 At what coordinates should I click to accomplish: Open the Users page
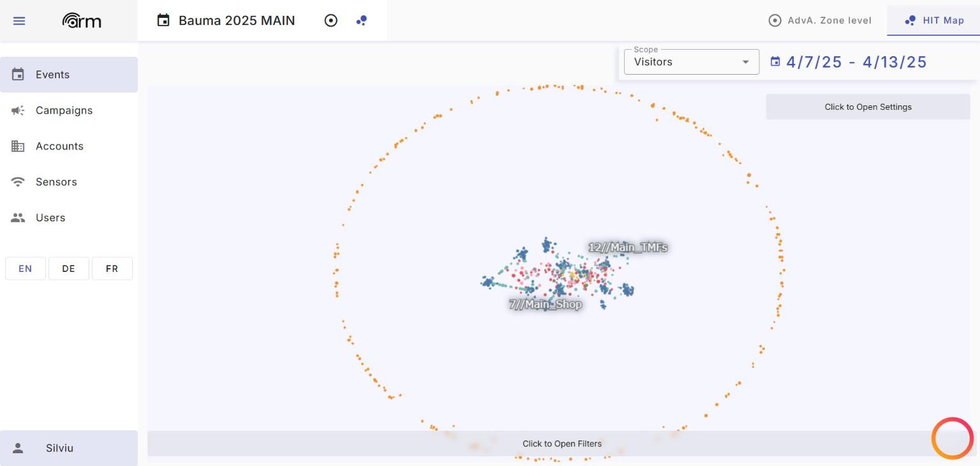[69, 218]
